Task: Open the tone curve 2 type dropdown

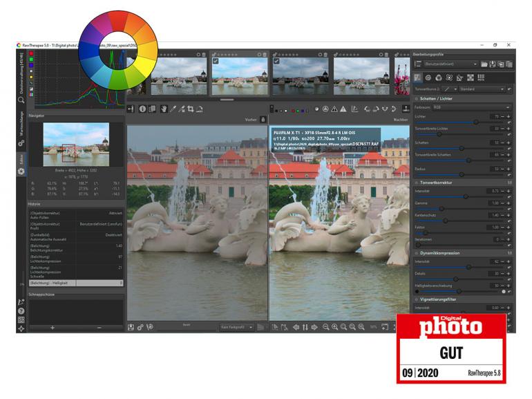Action: pyautogui.click(x=450, y=89)
